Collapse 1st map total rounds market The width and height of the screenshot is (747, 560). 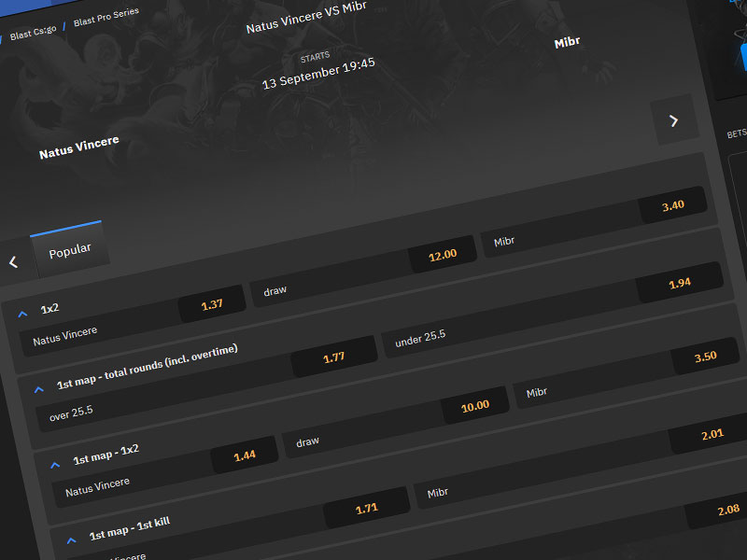(x=39, y=389)
